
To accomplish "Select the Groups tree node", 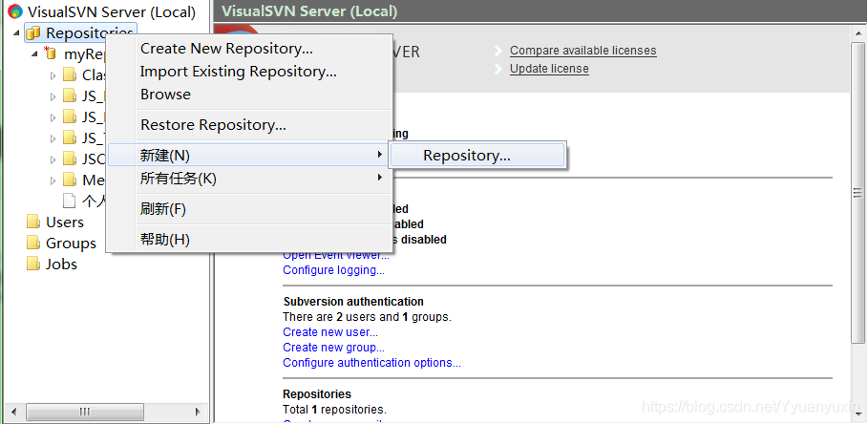I will point(71,243).
